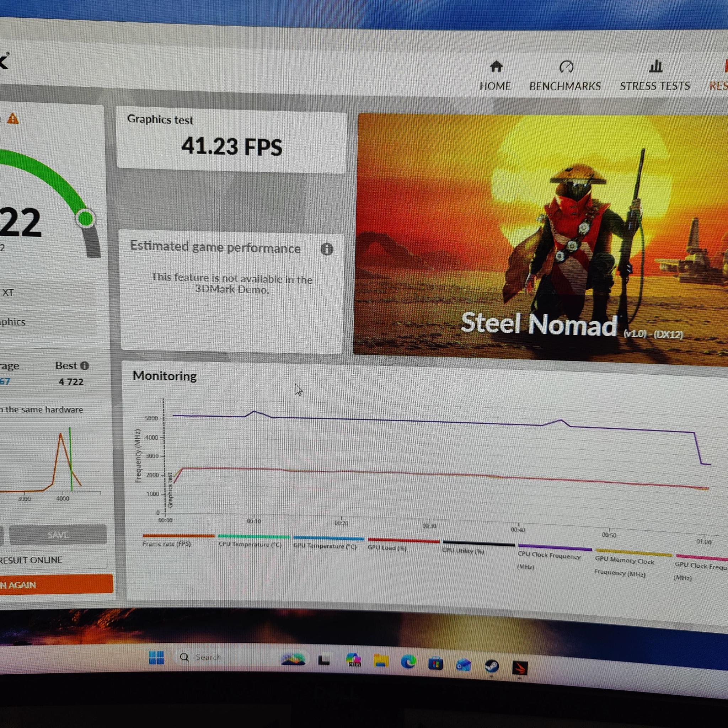The image size is (728, 728).
Task: Open Microsoft Store from the taskbar
Action: tap(435, 663)
